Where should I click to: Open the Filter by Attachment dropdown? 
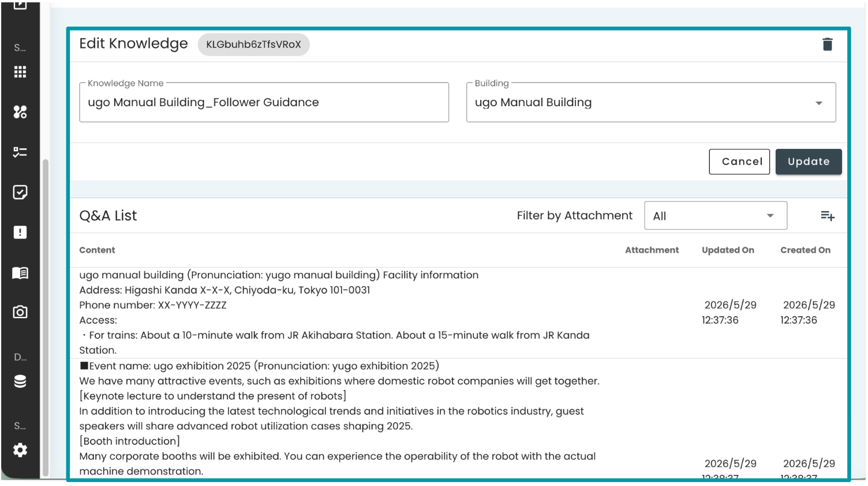716,216
